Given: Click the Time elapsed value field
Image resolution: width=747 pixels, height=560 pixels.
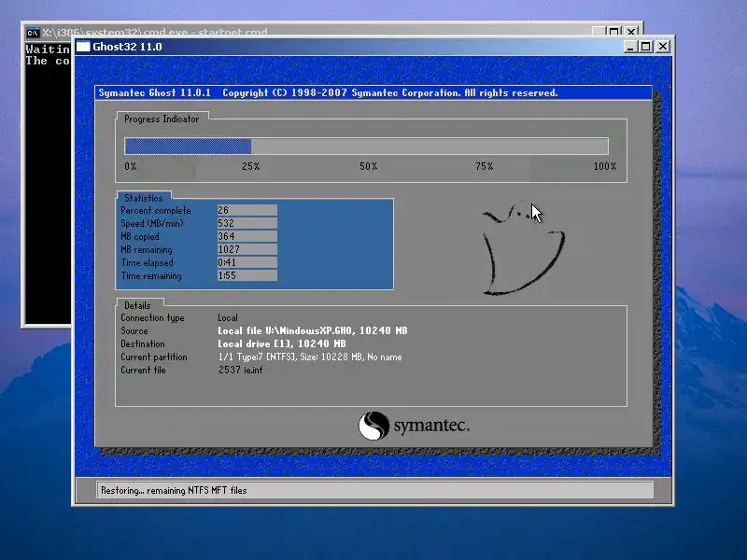Looking at the screenshot, I should tap(247, 262).
